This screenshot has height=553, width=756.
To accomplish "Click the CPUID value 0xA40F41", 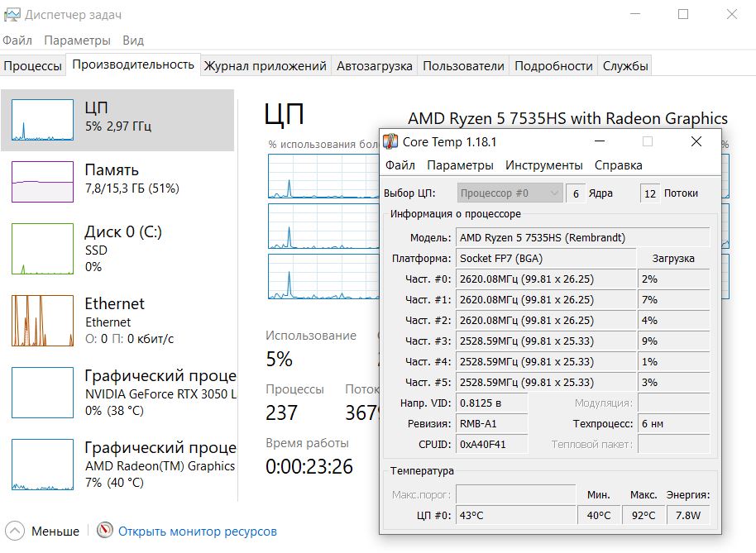I will (492, 445).
